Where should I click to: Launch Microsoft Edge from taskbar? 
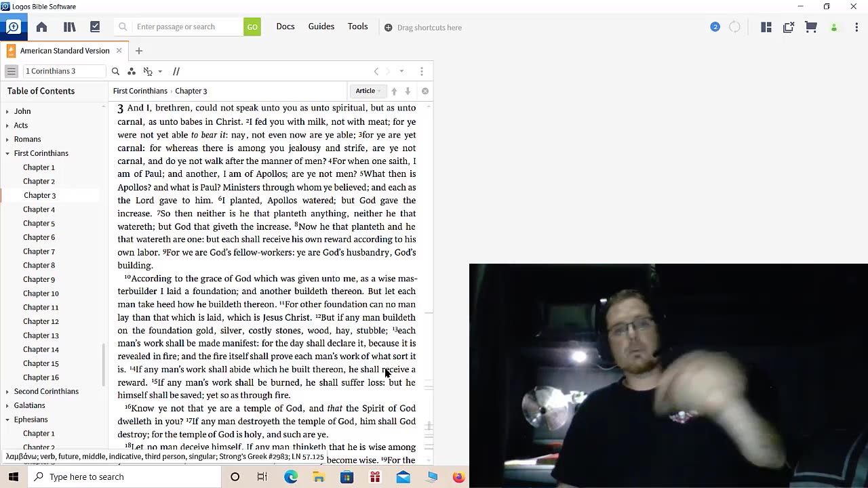pos(291,477)
